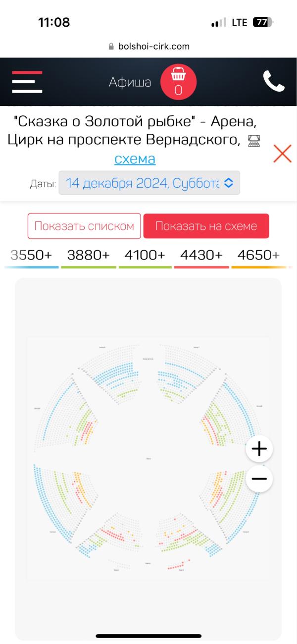Tap the bolshoi-cirk.com address bar

click(x=148, y=47)
